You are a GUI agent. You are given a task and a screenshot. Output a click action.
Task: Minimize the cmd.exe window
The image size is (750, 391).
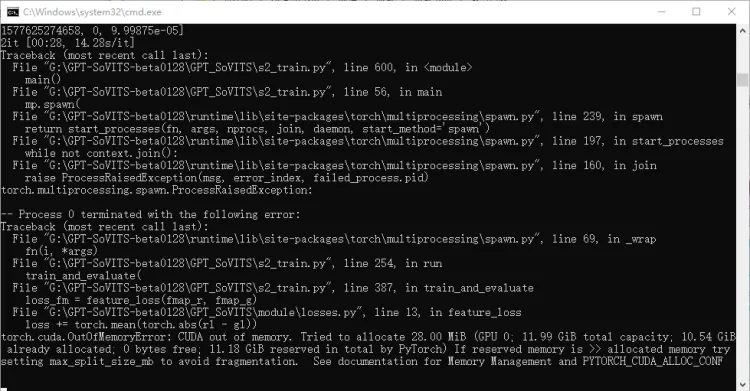pos(662,12)
